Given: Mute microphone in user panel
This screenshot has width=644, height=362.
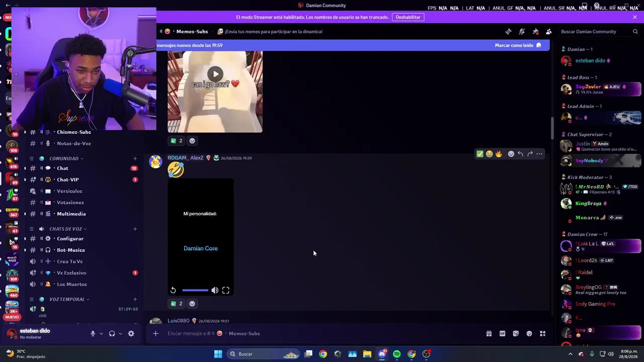Looking at the screenshot, I should click(93, 333).
